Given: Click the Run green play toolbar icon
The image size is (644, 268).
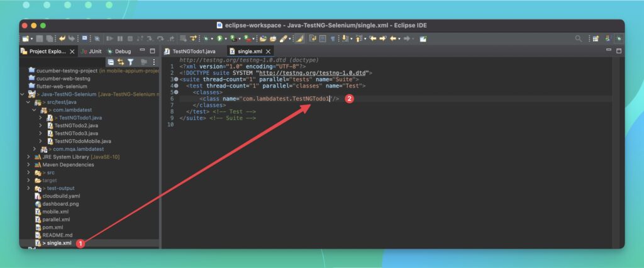Looking at the screenshot, I should 221,38.
